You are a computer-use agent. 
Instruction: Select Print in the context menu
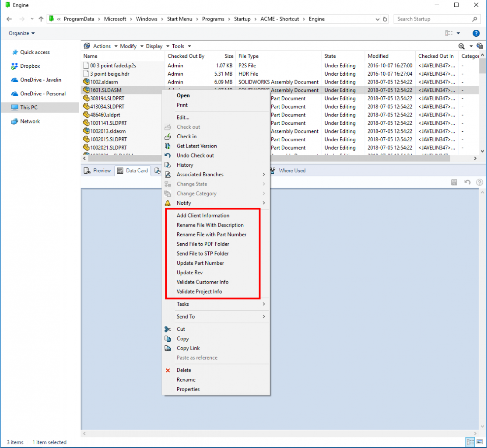point(182,105)
